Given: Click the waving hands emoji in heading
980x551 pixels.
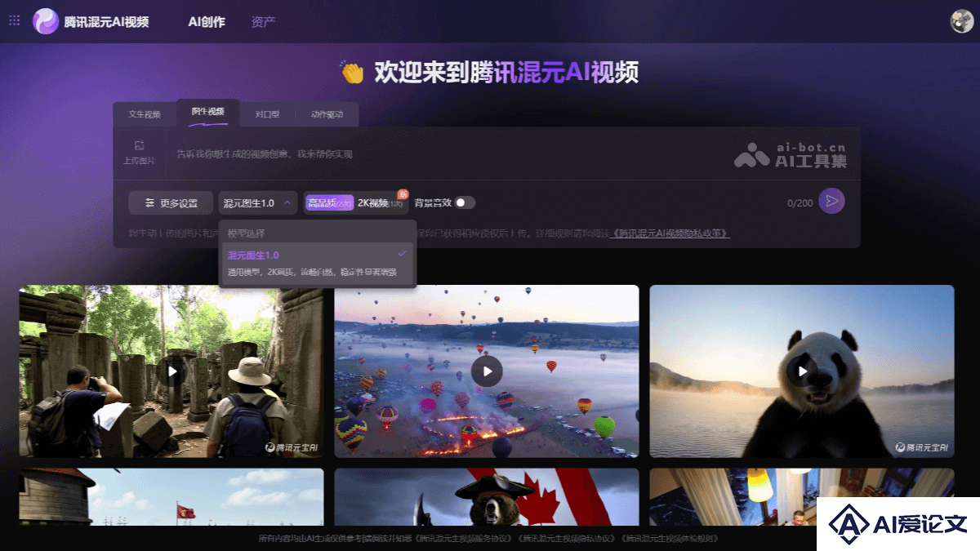Looking at the screenshot, I should [352, 72].
